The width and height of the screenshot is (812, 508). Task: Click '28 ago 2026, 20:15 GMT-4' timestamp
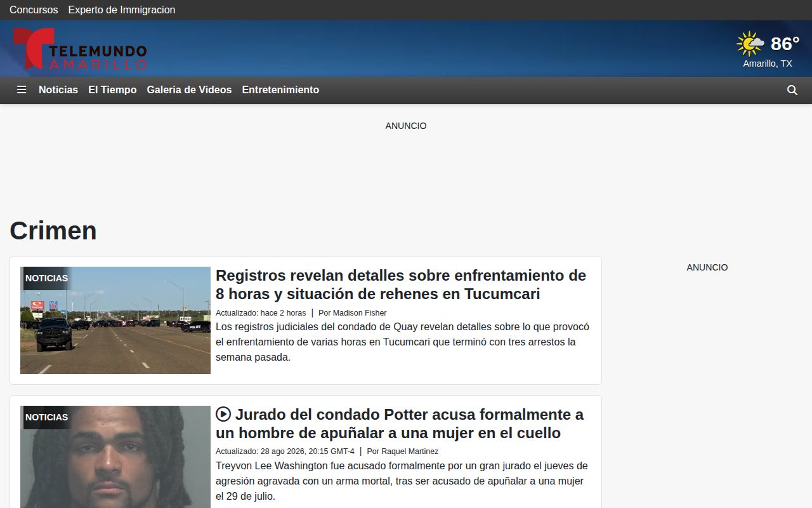click(x=308, y=451)
